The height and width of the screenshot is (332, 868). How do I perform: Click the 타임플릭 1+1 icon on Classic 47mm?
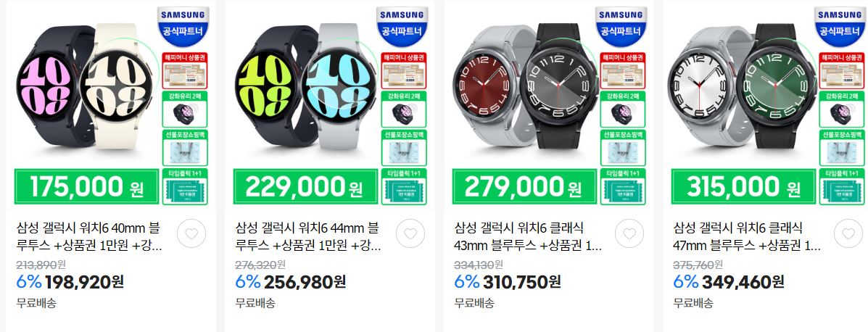pos(841,186)
